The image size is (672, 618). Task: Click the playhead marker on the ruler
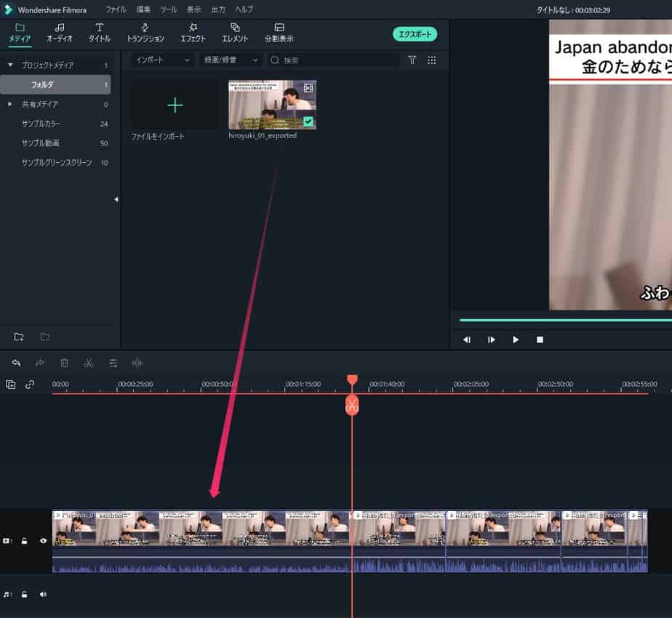352,380
